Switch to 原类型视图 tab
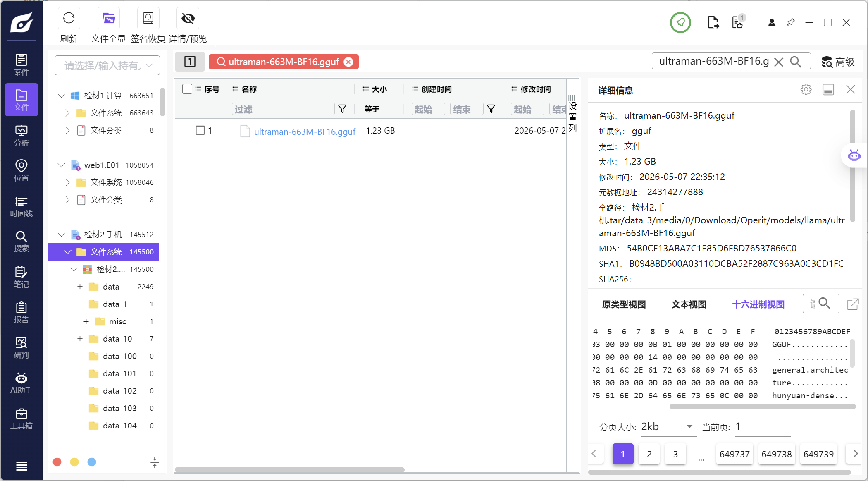Image resolution: width=868 pixels, height=481 pixels. click(624, 304)
